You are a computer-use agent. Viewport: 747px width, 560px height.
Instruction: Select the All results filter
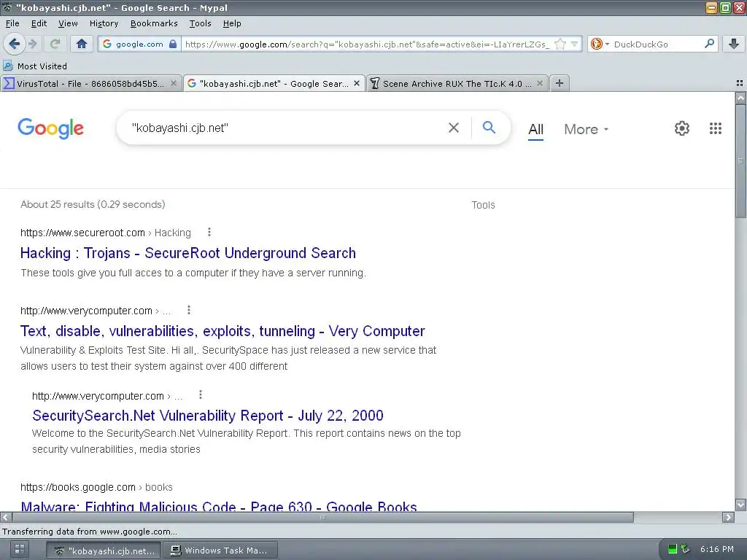click(x=535, y=130)
